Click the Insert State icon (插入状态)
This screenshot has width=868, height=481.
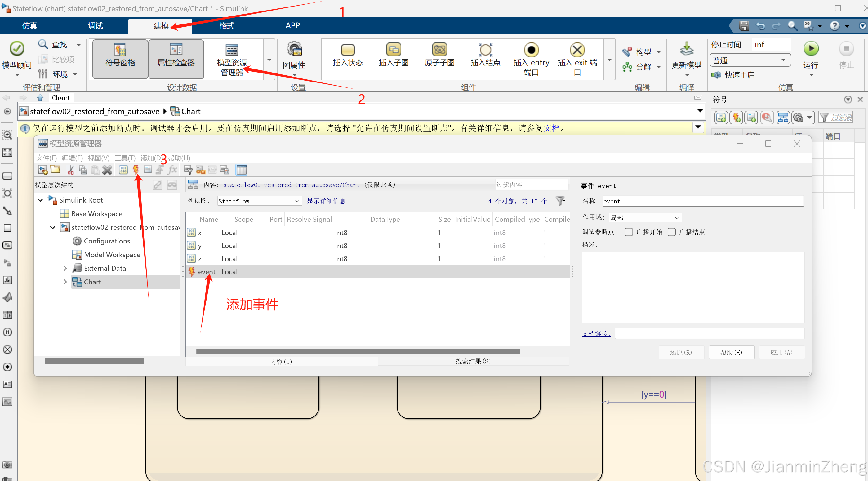click(347, 51)
